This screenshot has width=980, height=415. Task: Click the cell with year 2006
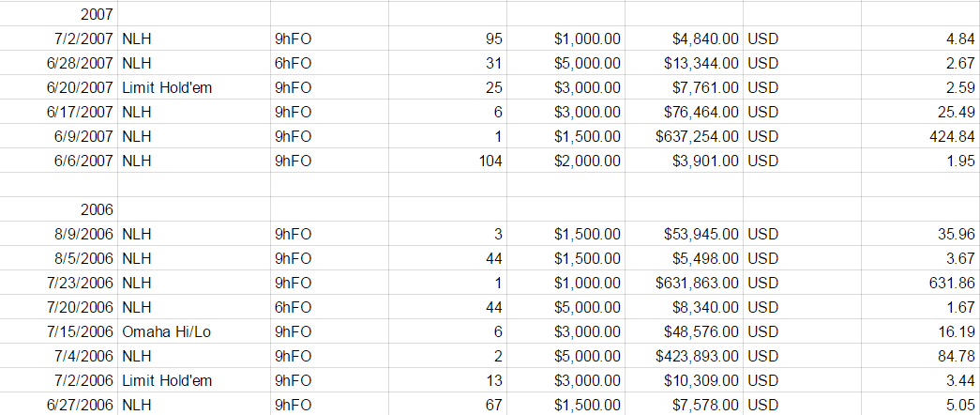tap(59, 209)
